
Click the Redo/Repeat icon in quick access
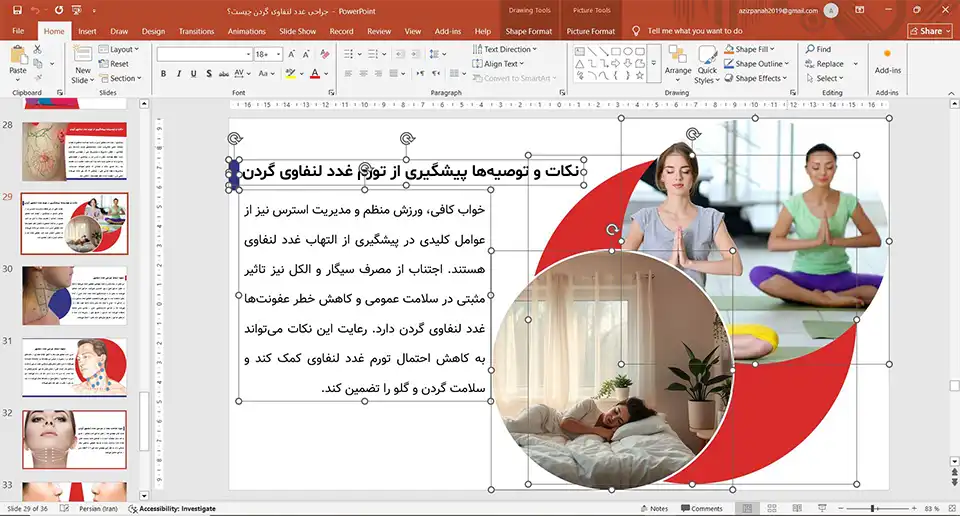pyautogui.click(x=59, y=10)
